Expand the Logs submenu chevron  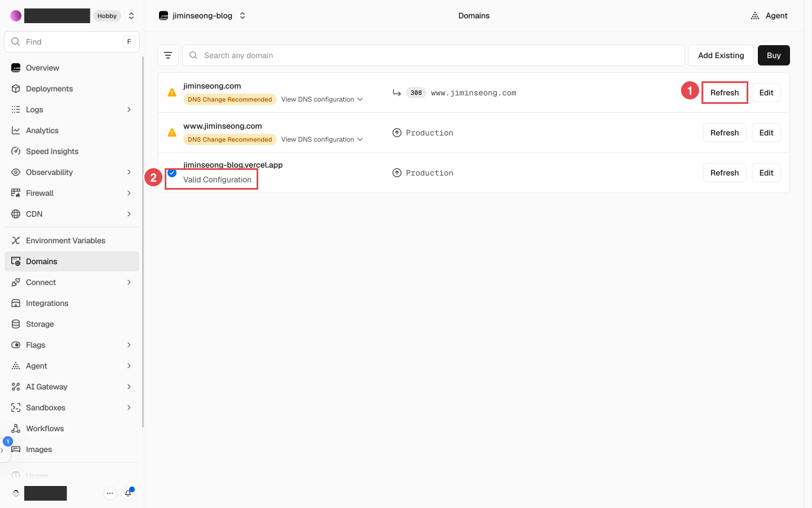(129, 110)
